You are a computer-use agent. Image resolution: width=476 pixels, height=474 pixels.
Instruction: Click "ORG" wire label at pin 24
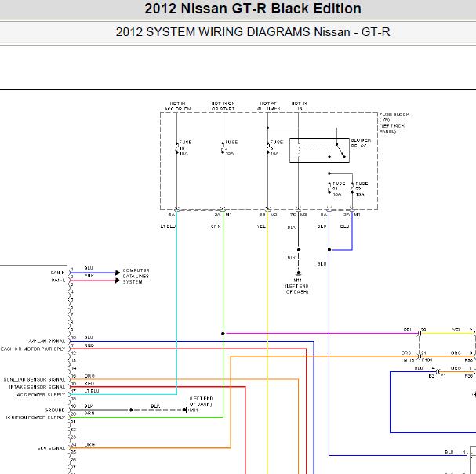point(89,444)
